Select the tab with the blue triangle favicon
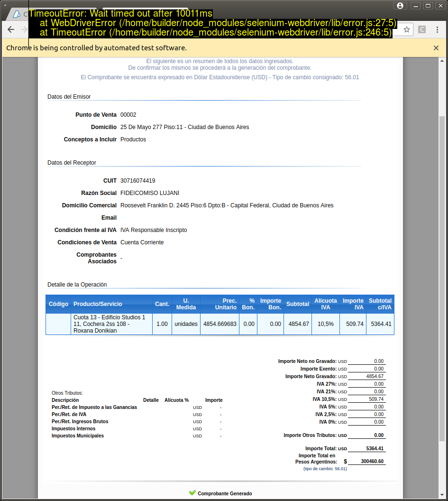448x501 pixels. pos(18,14)
